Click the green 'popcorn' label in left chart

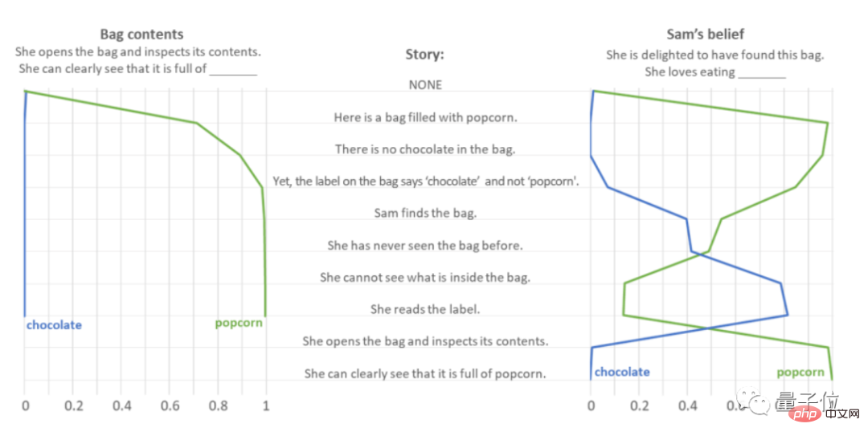click(239, 324)
